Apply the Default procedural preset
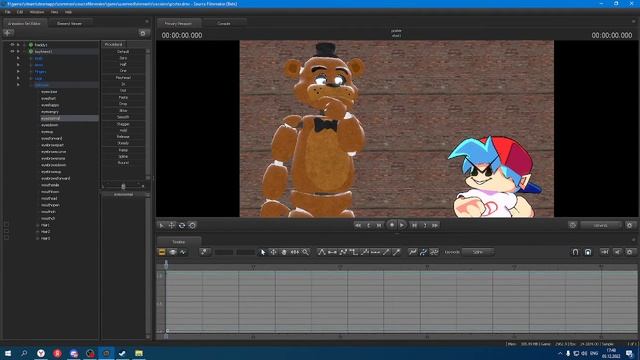This screenshot has width=640, height=360. (123, 52)
